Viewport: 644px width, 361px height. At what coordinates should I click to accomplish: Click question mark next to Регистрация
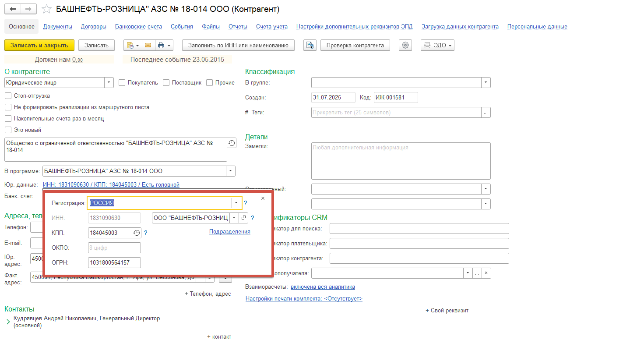pyautogui.click(x=246, y=203)
